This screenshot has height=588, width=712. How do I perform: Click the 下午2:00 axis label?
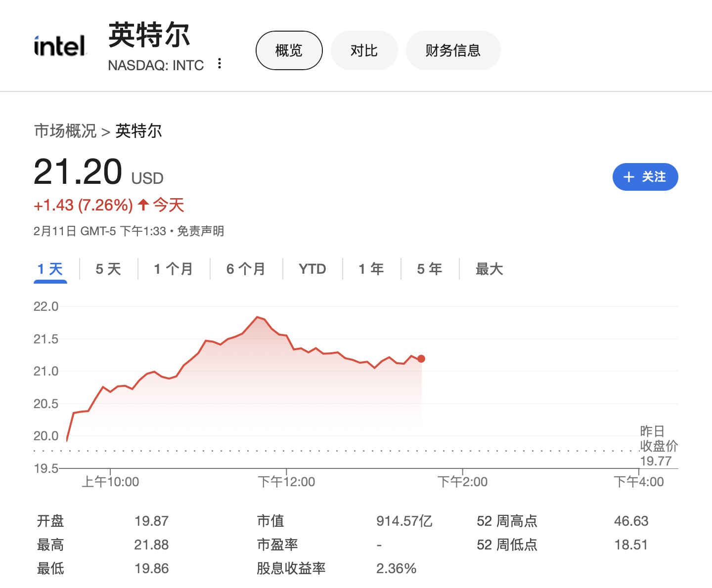[462, 482]
